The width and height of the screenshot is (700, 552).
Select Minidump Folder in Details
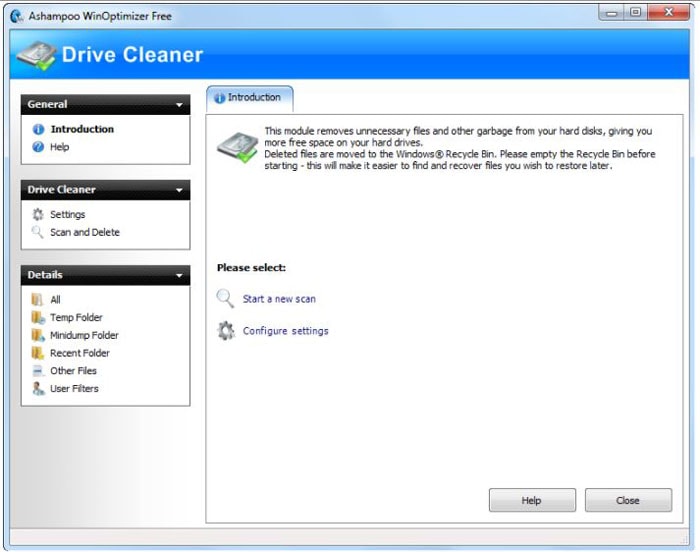84,335
